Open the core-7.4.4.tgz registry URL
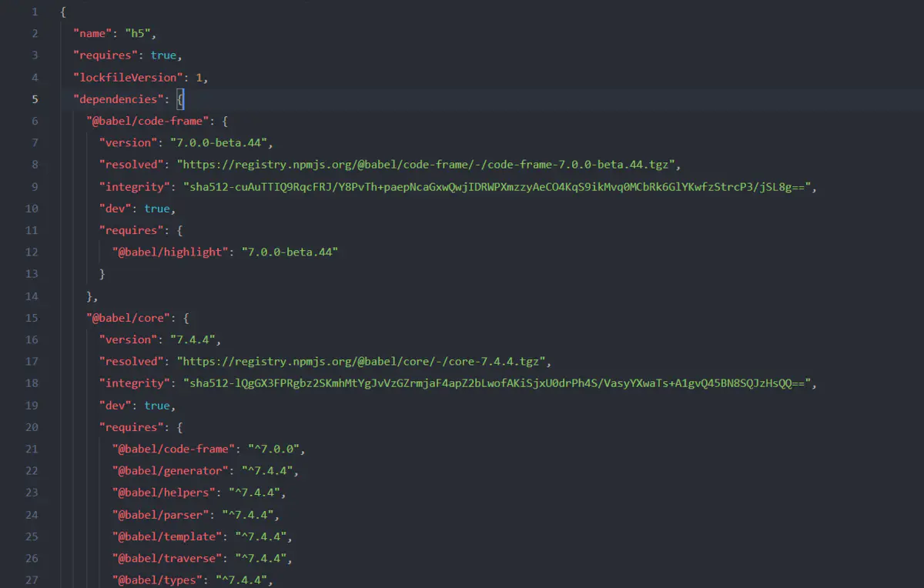The image size is (924, 588). 361,362
